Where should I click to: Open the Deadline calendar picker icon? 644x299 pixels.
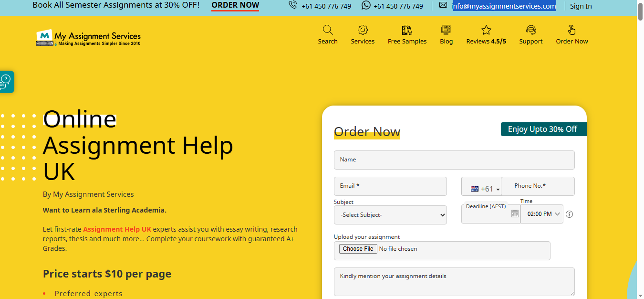pyautogui.click(x=515, y=214)
